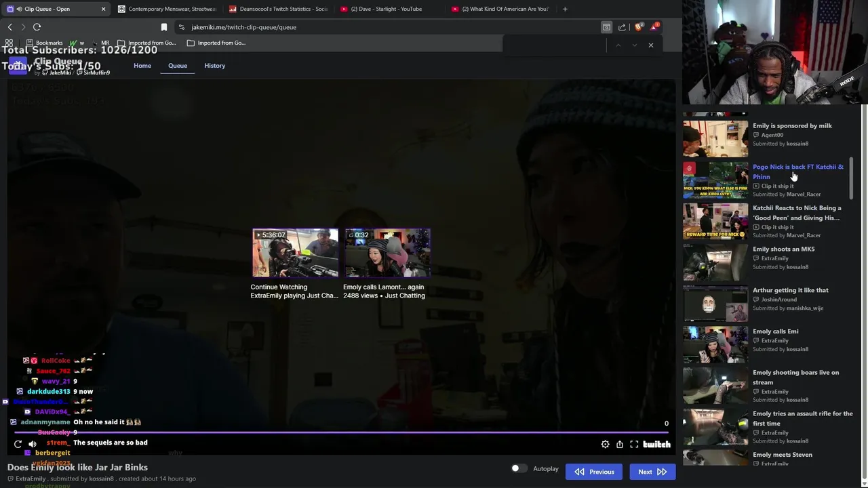
Task: Click 'Submitted by manishka_wije' text
Action: click(x=788, y=308)
